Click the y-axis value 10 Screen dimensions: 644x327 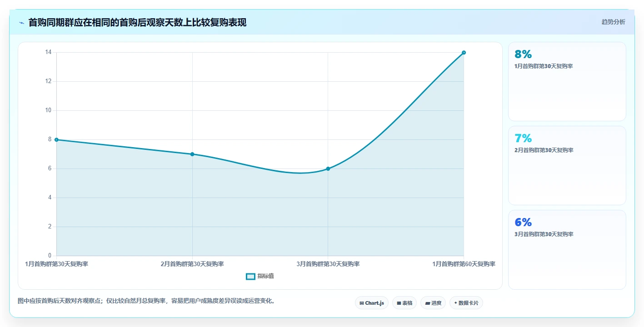[48, 110]
